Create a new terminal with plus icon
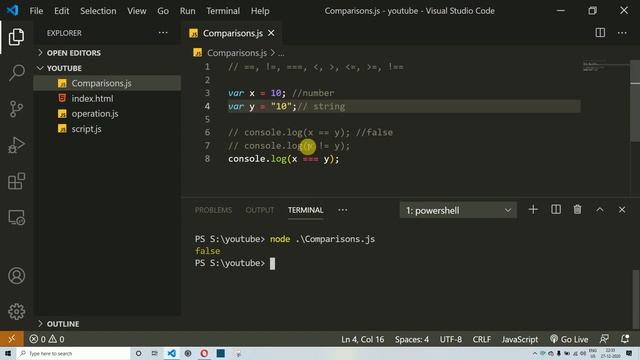Viewport: 640px width, 360px height. pos(533,210)
